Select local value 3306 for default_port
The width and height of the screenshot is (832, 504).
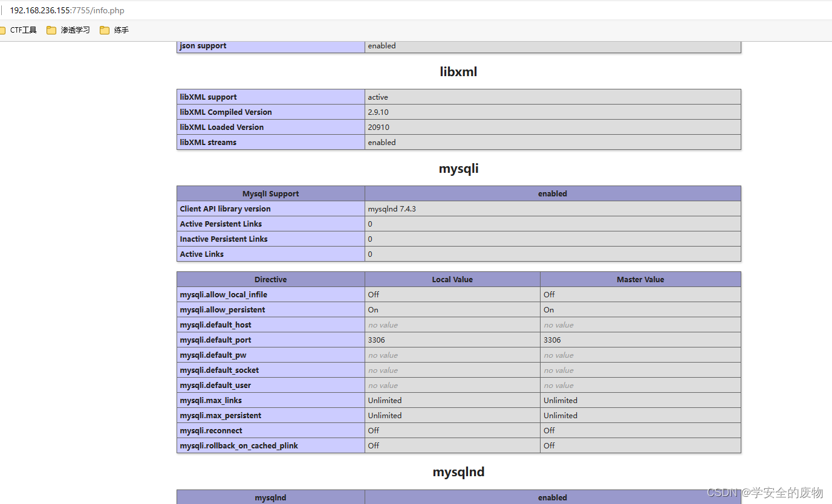click(376, 340)
